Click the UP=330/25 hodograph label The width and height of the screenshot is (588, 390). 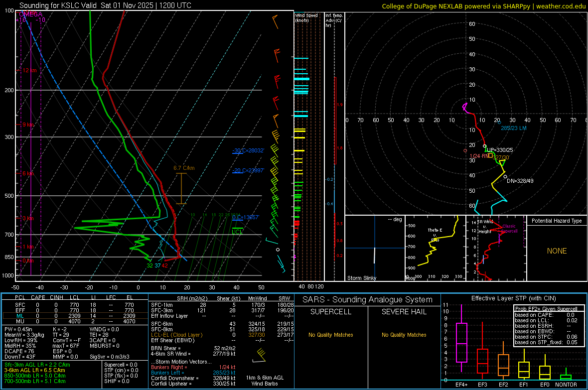499,149
